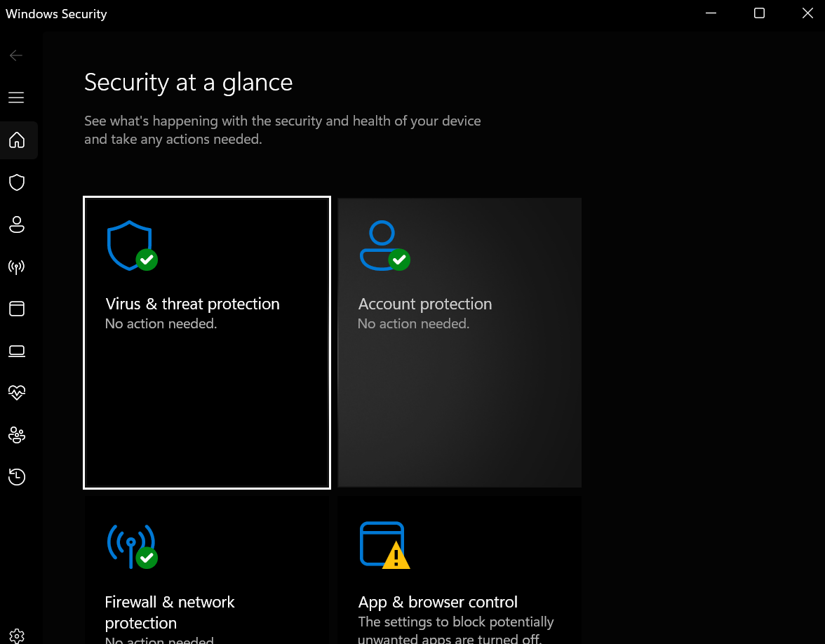825x644 pixels.
Task: Maximize the Windows Security window
Action: coord(759,13)
